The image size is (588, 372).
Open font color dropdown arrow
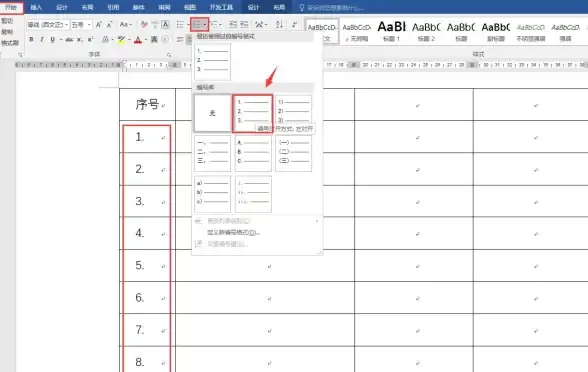point(146,39)
